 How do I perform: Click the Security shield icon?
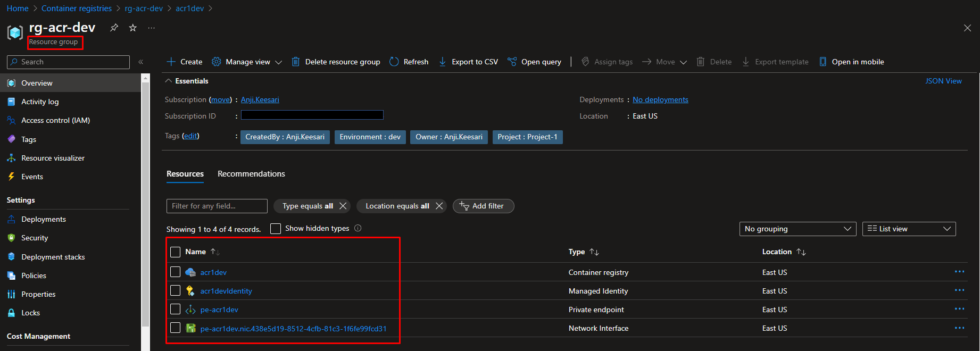pos(11,238)
